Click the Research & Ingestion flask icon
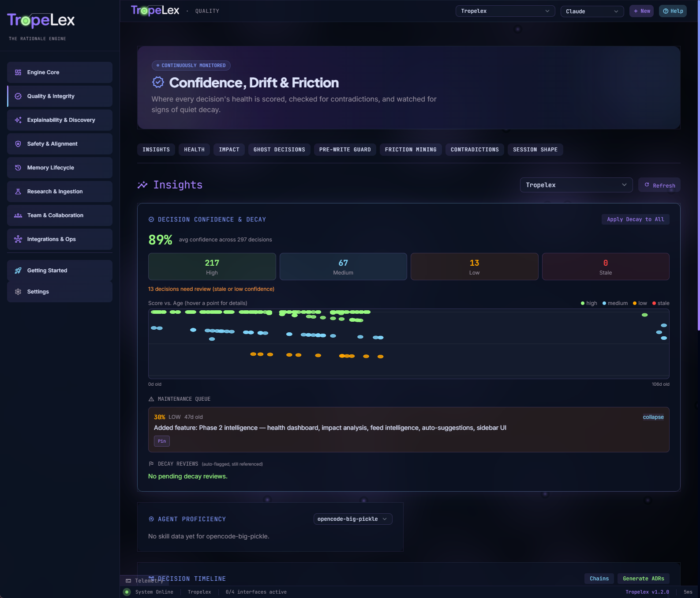 [18, 192]
